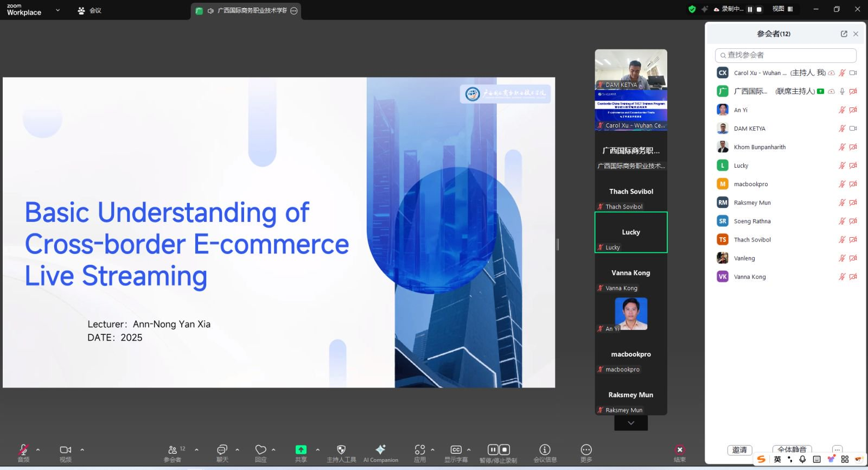
Task: Click the Reactions heart icon
Action: tap(261, 450)
